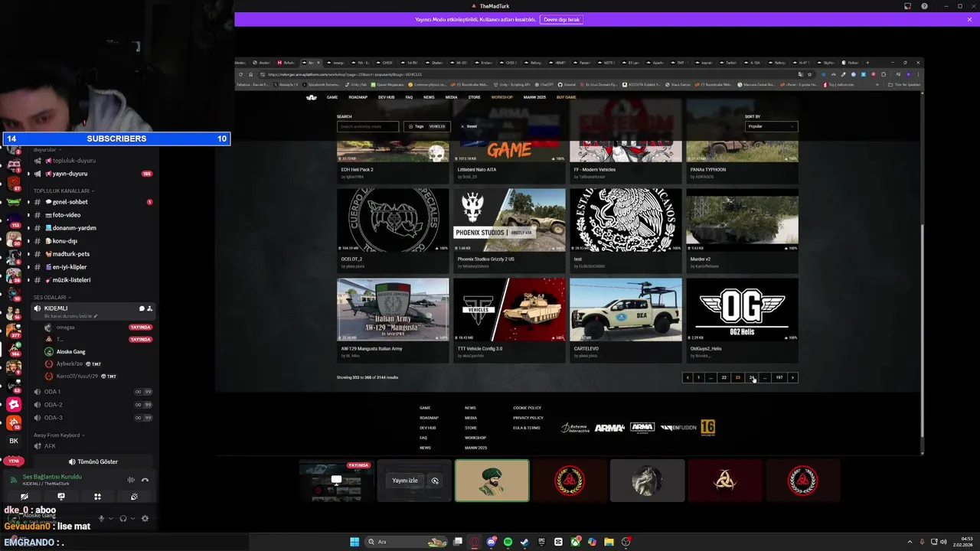Open Discord activities button

pyautogui.click(x=97, y=497)
